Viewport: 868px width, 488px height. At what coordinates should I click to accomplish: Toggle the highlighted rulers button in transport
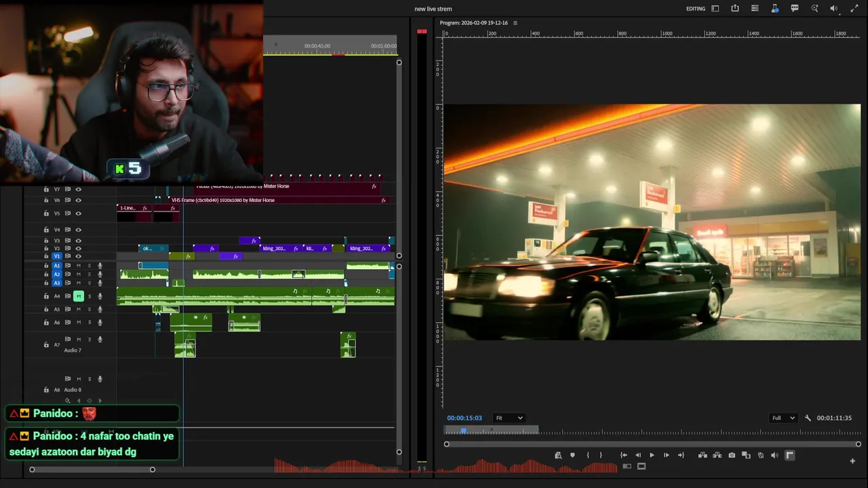point(790,455)
